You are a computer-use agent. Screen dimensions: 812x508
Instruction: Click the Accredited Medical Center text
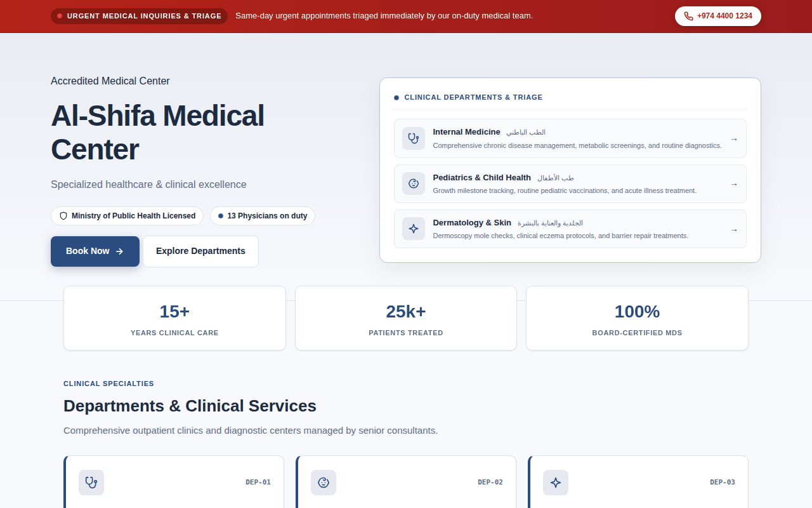coord(110,81)
